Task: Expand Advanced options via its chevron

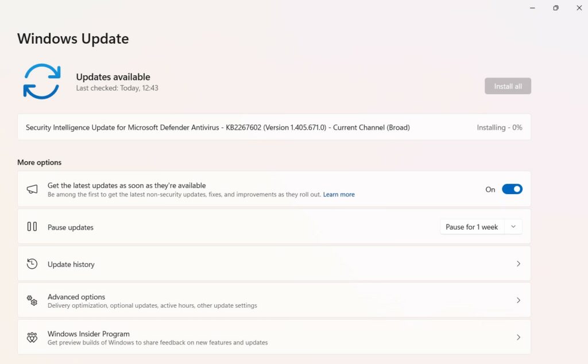Action: coord(519,300)
